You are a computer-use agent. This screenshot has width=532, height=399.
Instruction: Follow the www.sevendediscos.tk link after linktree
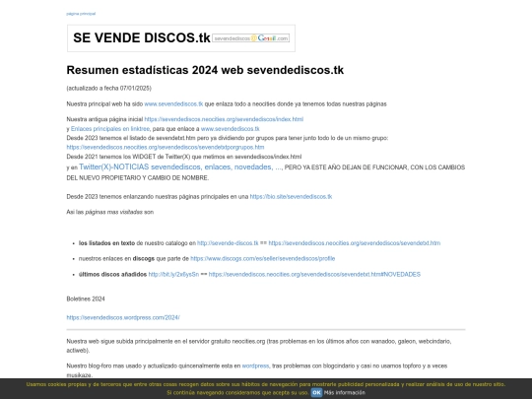(230, 129)
